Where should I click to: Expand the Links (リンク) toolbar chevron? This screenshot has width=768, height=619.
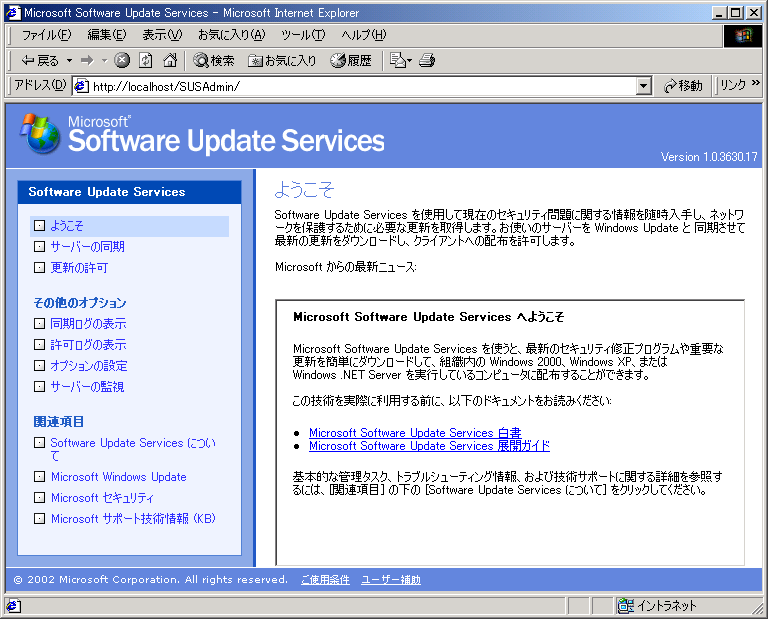point(756,83)
